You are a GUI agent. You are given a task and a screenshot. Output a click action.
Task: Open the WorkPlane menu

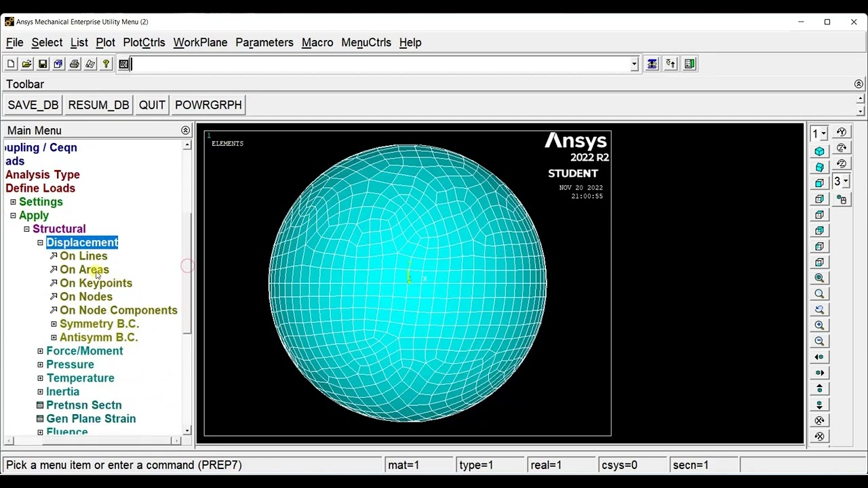tap(200, 42)
